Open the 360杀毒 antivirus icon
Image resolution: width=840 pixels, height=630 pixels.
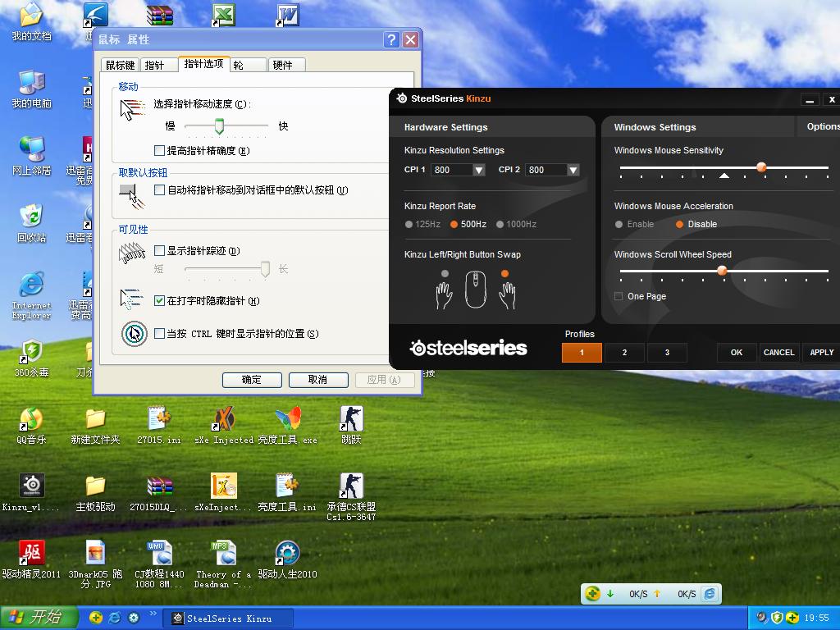coord(31,358)
